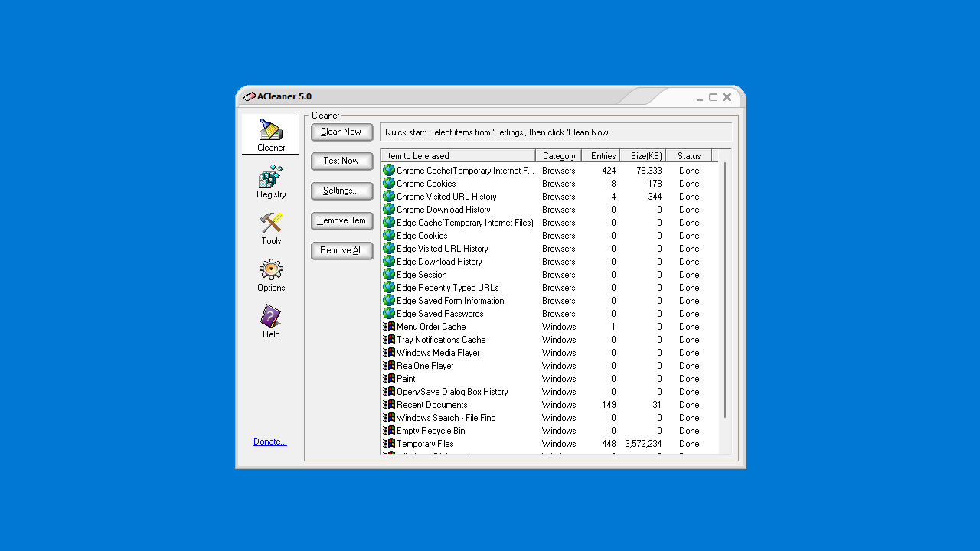
Task: Click Windows flag icon beside Recent Documents
Action: [389, 405]
